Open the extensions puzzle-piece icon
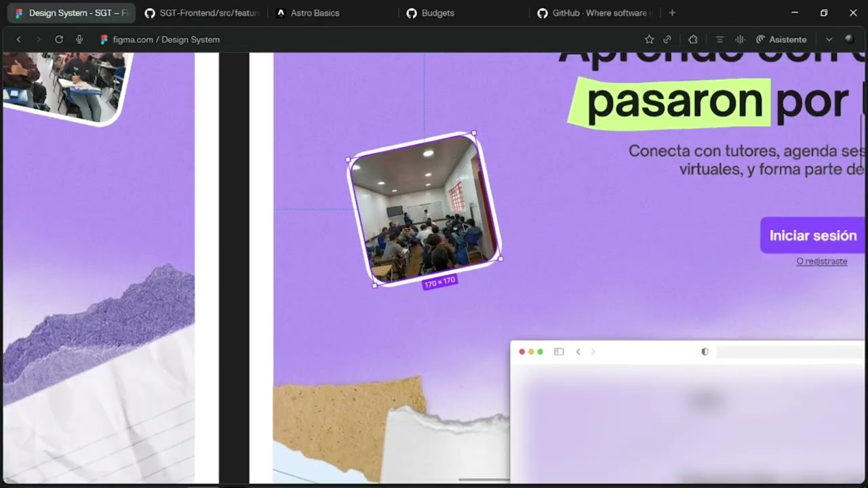The width and height of the screenshot is (868, 488). click(692, 39)
